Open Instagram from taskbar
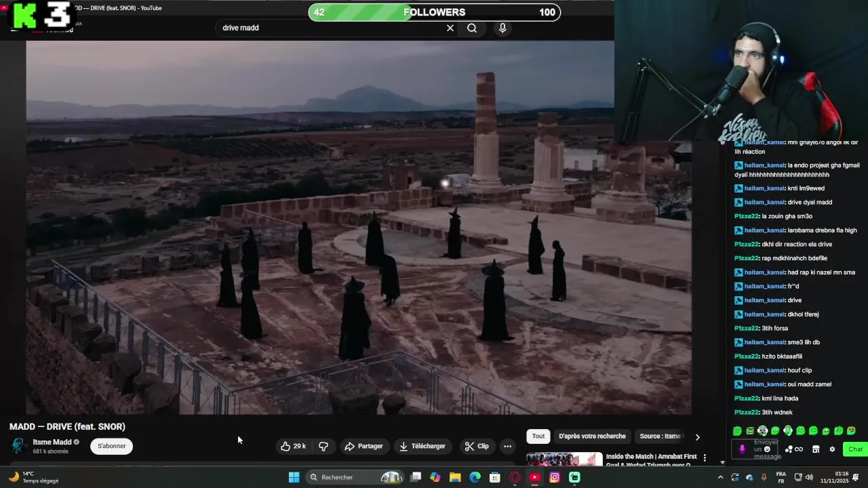The height and width of the screenshot is (488, 868). (x=555, y=477)
